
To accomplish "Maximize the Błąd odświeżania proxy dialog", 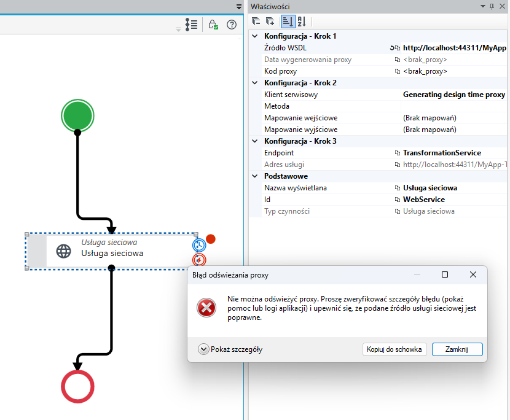I will [445, 274].
